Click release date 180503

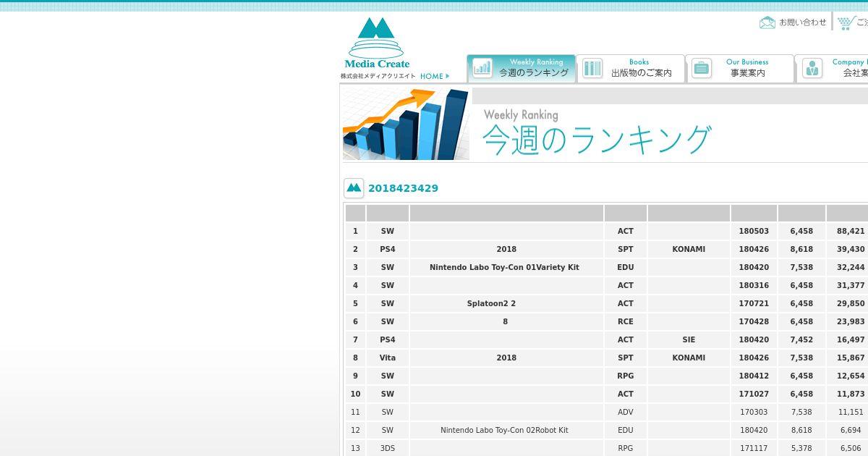pyautogui.click(x=754, y=231)
